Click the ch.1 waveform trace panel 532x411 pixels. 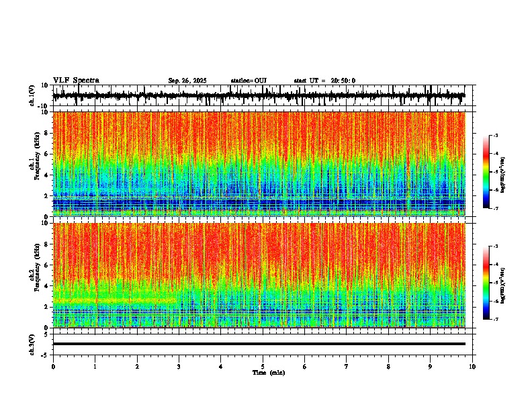point(263,95)
